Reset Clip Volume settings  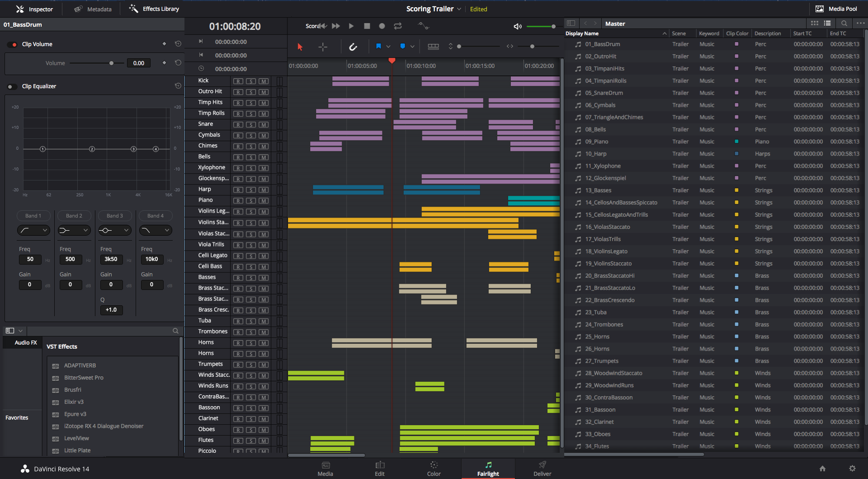pyautogui.click(x=178, y=44)
